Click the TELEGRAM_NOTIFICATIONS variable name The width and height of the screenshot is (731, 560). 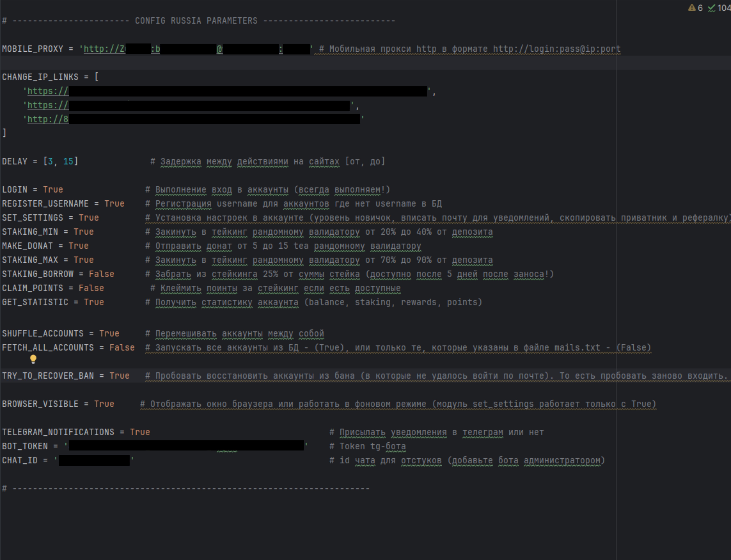tap(58, 432)
